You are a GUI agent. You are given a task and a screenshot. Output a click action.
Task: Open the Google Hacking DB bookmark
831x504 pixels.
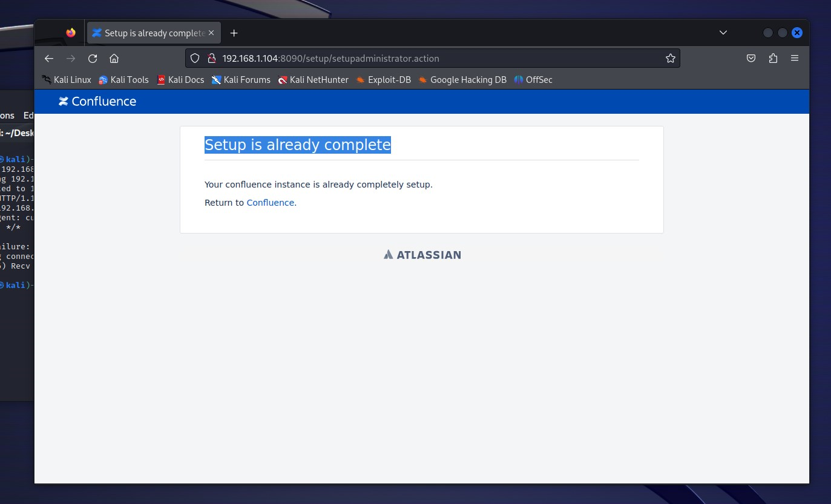pos(462,79)
